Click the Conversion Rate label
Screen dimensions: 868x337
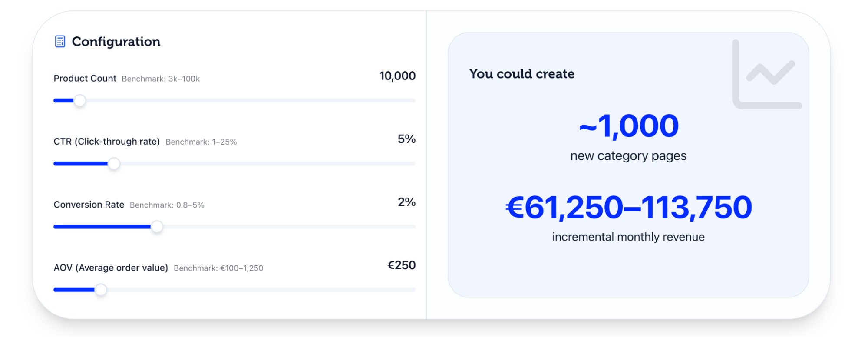click(89, 204)
